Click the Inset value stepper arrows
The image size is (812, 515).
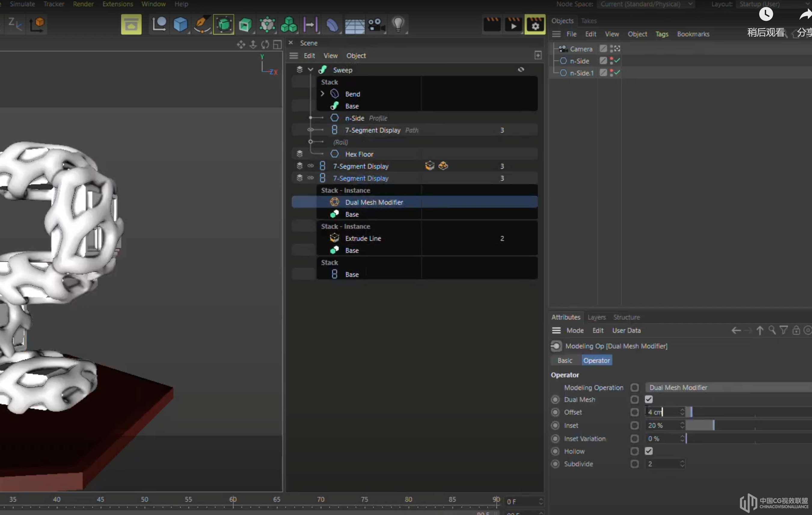click(x=682, y=426)
